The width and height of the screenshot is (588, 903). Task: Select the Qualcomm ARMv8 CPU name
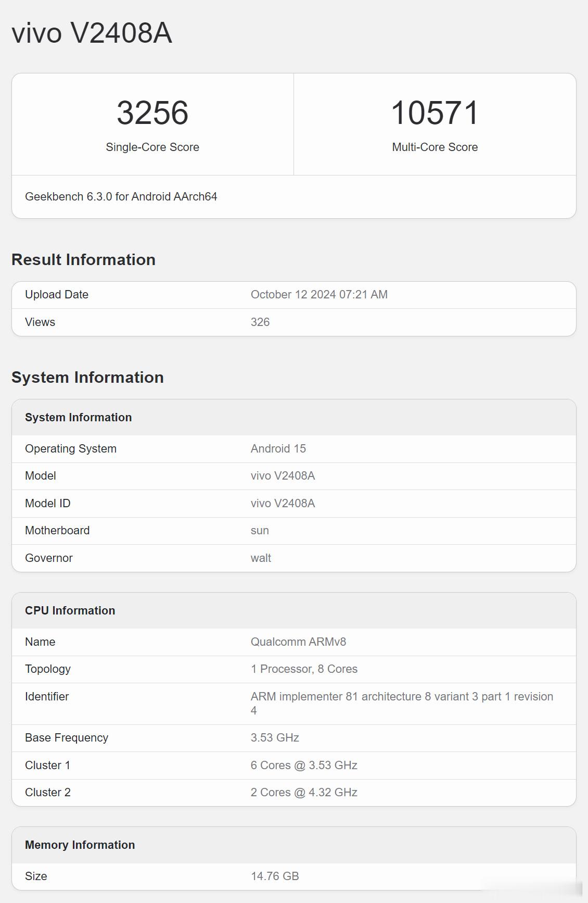tap(299, 642)
